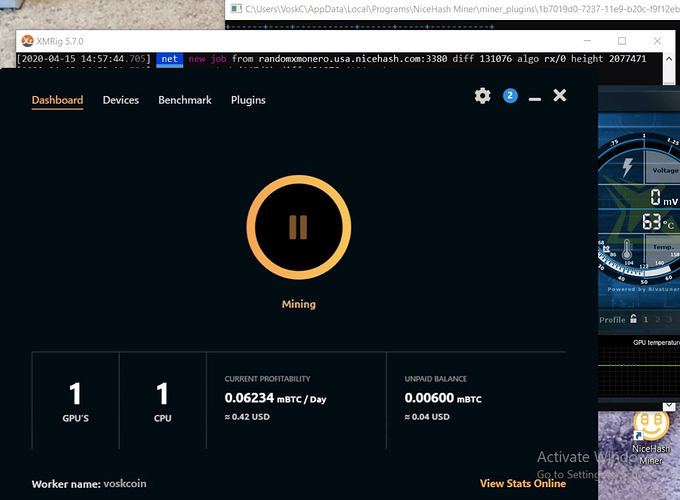The height and width of the screenshot is (500, 680).
Task: Click the console window title bar icon
Action: [x=236, y=9]
